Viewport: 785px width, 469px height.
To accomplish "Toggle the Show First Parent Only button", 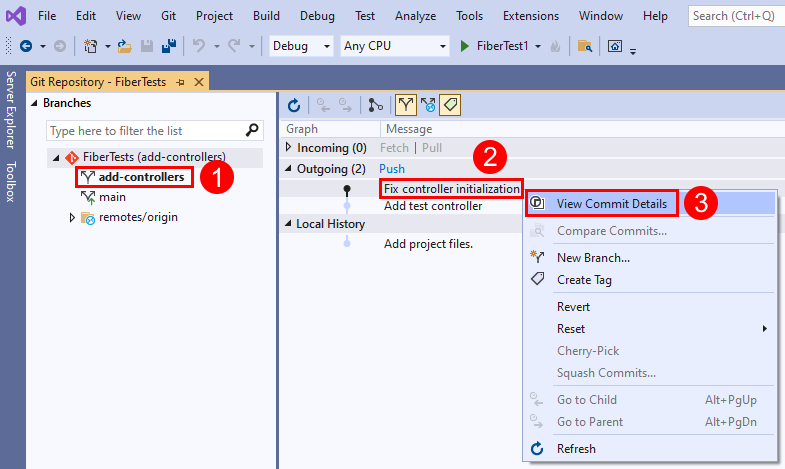I will tap(406, 104).
